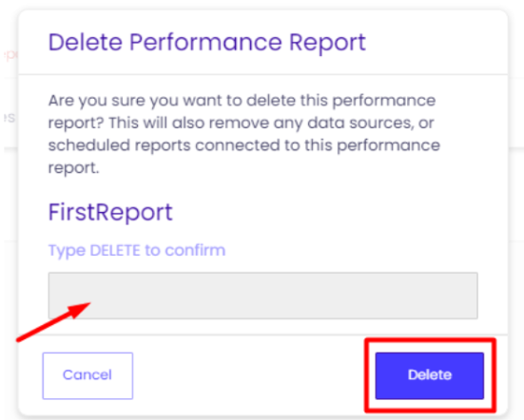Click the right end of the confirmation field
The width and height of the screenshot is (524, 420).
[468, 296]
